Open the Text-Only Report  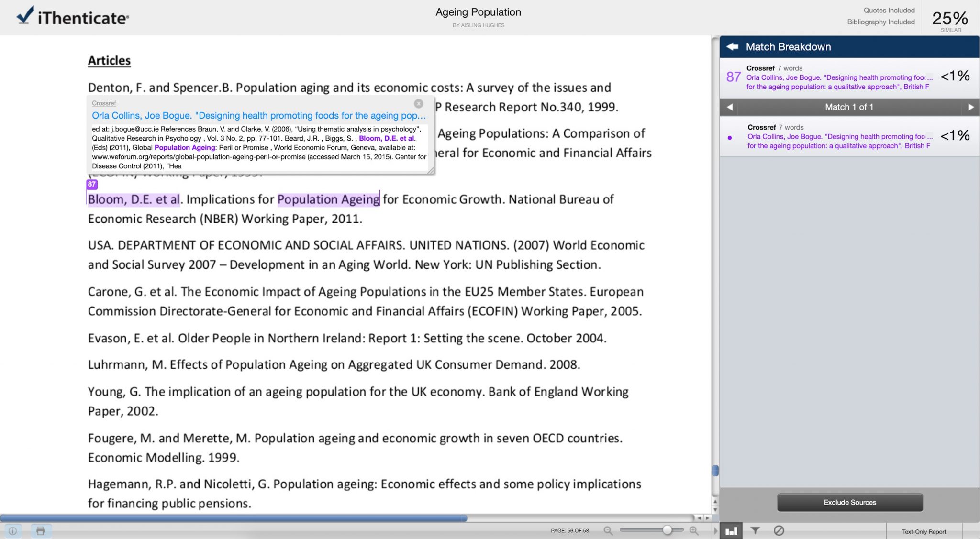click(924, 531)
